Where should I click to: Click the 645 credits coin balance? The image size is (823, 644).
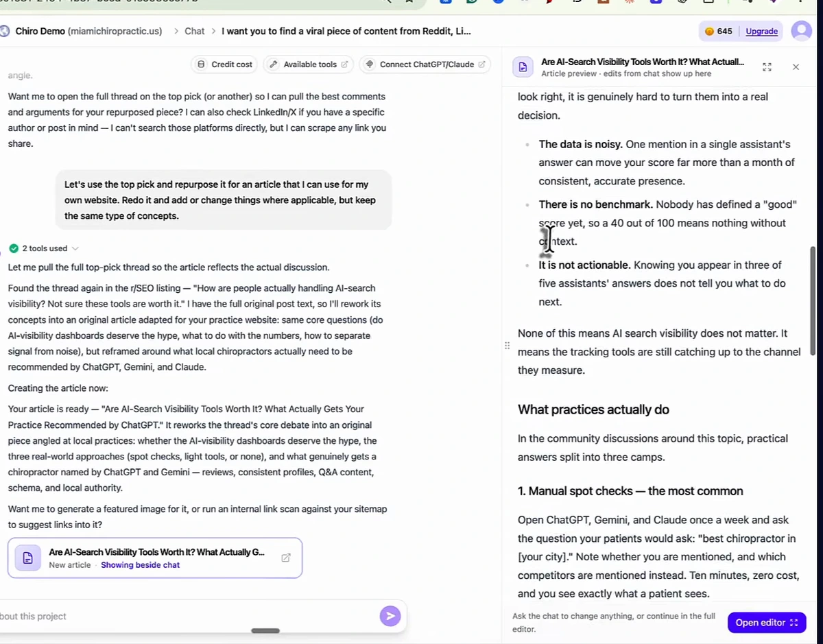click(x=718, y=31)
